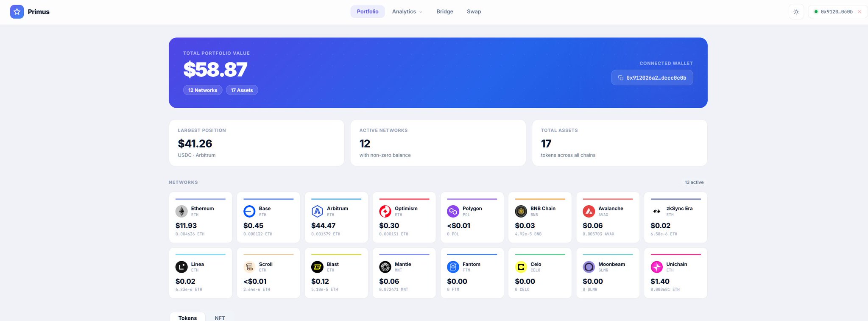Click the Blast network icon
This screenshot has width=868, height=321.
[317, 267]
